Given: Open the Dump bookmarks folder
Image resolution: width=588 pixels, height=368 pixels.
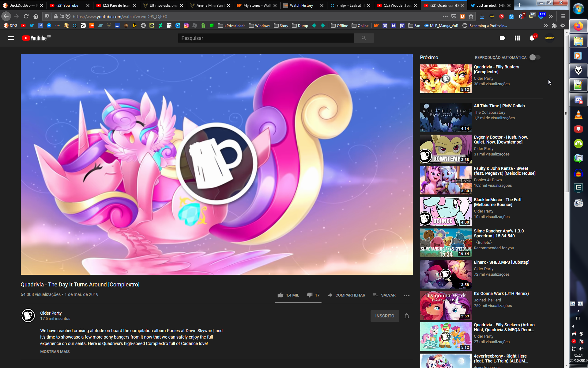Looking at the screenshot, I should [300, 26].
